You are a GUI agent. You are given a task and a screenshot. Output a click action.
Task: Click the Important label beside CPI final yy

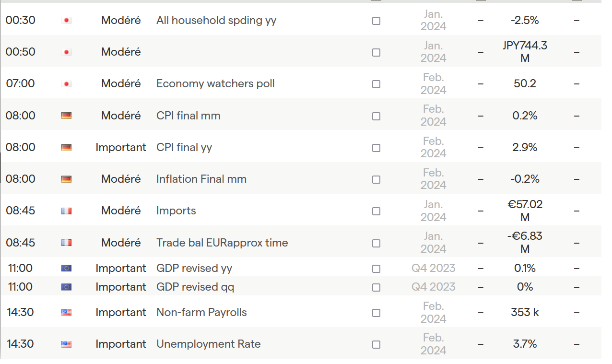121,147
